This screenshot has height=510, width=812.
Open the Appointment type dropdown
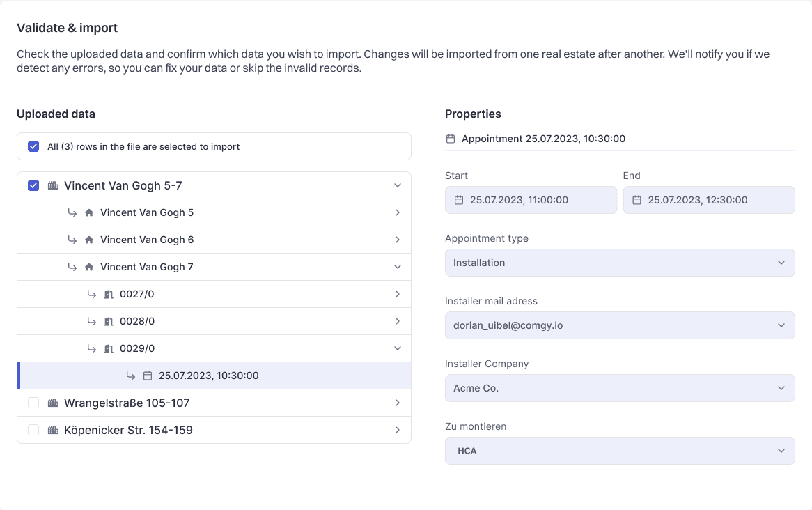(619, 263)
